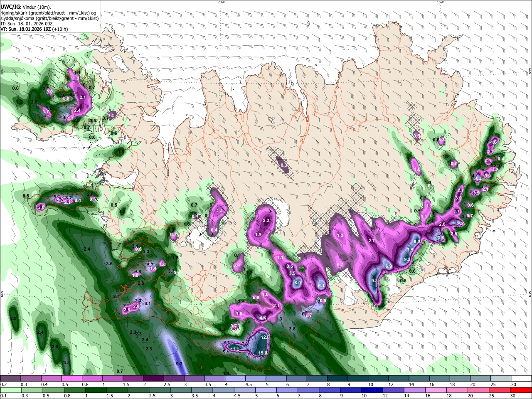Click the '8.9' snowfall value on the map
This screenshot has width=532, height=399.
pos(417,241)
